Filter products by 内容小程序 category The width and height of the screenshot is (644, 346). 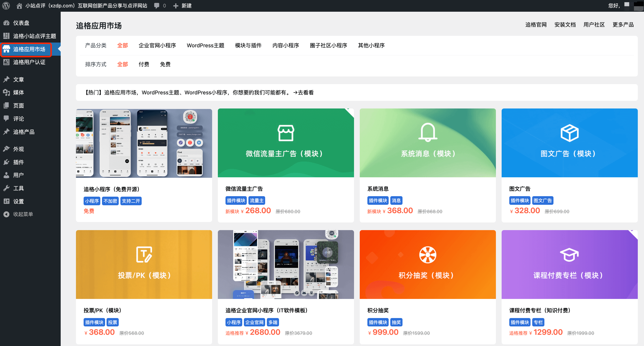tap(286, 45)
